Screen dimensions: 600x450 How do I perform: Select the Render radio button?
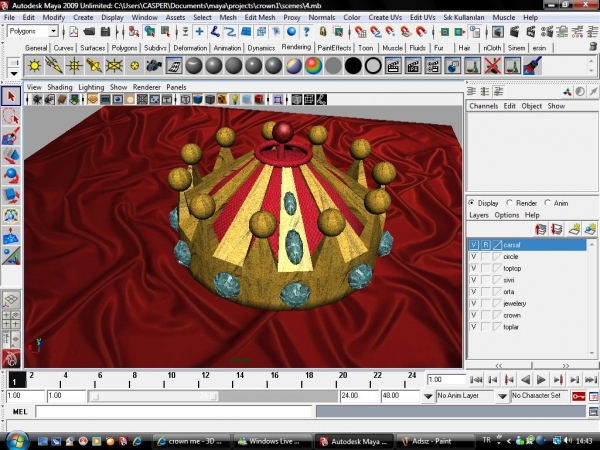point(509,202)
